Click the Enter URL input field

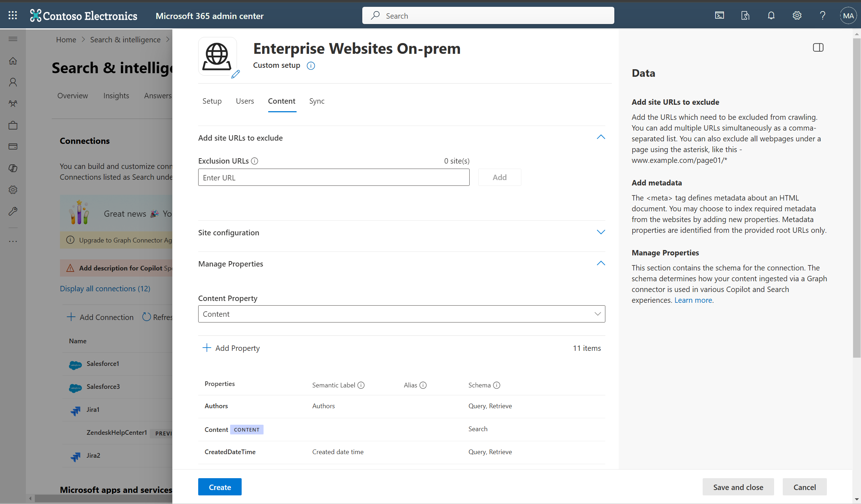tap(334, 177)
